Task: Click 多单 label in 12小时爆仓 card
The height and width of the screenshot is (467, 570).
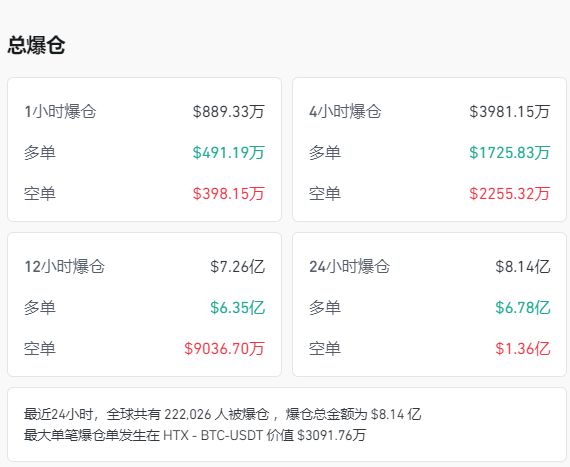Action: point(40,307)
